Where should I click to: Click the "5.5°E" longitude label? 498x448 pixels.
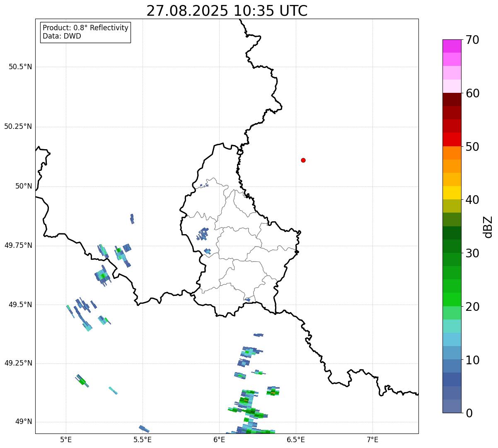143,439
